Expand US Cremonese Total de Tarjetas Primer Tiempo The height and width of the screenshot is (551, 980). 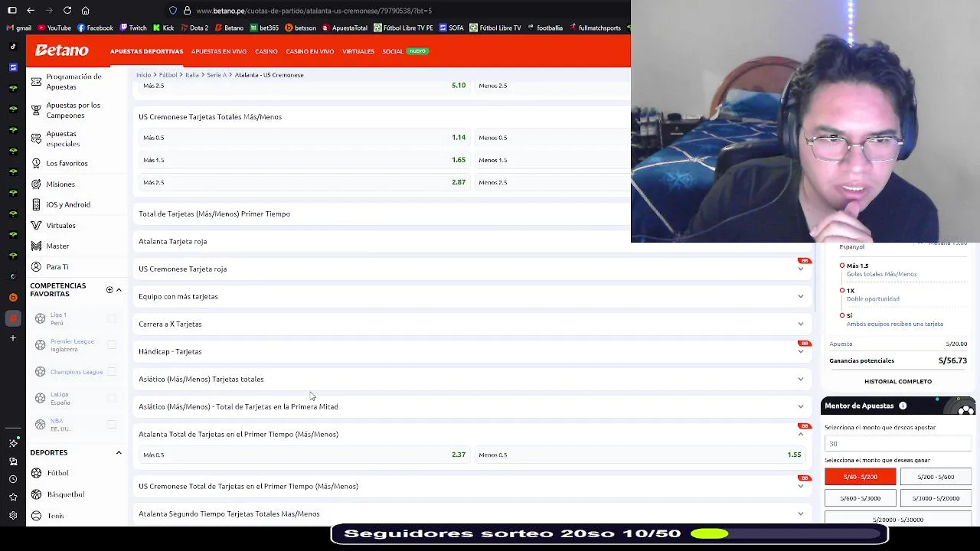pyautogui.click(x=473, y=486)
